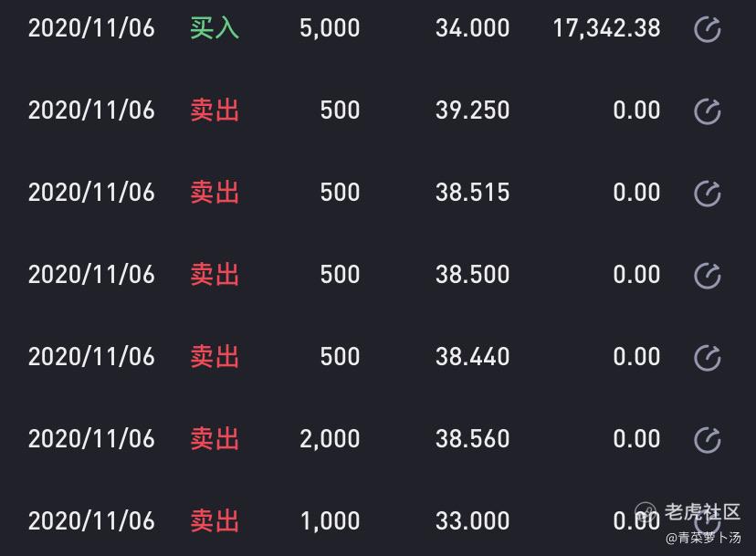Tap share icon on the 38.500 sell row

[x=708, y=276]
